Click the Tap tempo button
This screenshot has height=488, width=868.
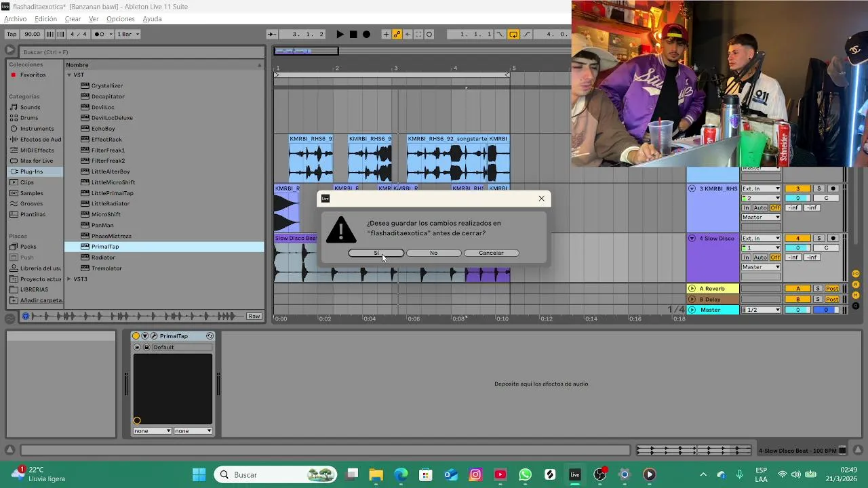point(12,35)
